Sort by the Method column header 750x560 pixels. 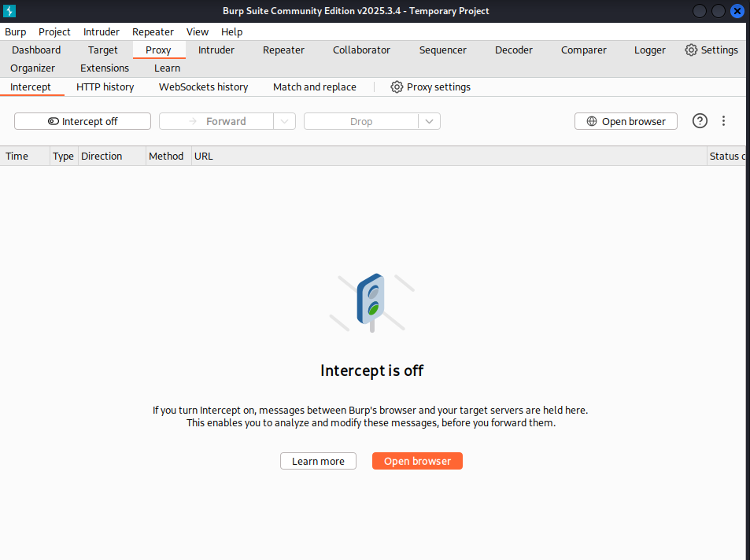click(x=168, y=157)
